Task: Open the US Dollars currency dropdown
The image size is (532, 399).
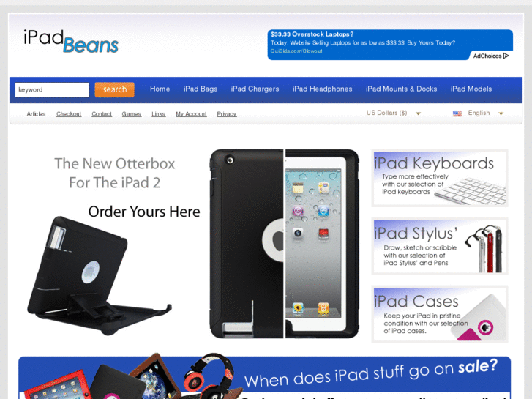Action: tap(394, 113)
